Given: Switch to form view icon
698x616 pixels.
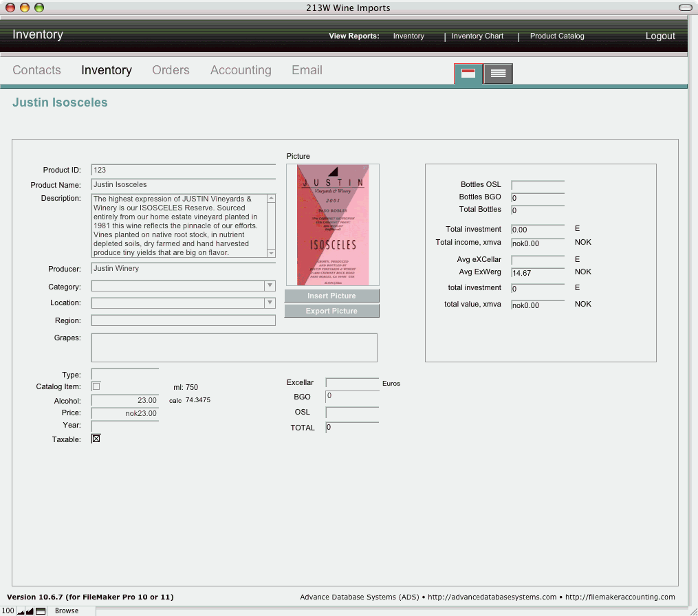Looking at the screenshot, I should [468, 74].
